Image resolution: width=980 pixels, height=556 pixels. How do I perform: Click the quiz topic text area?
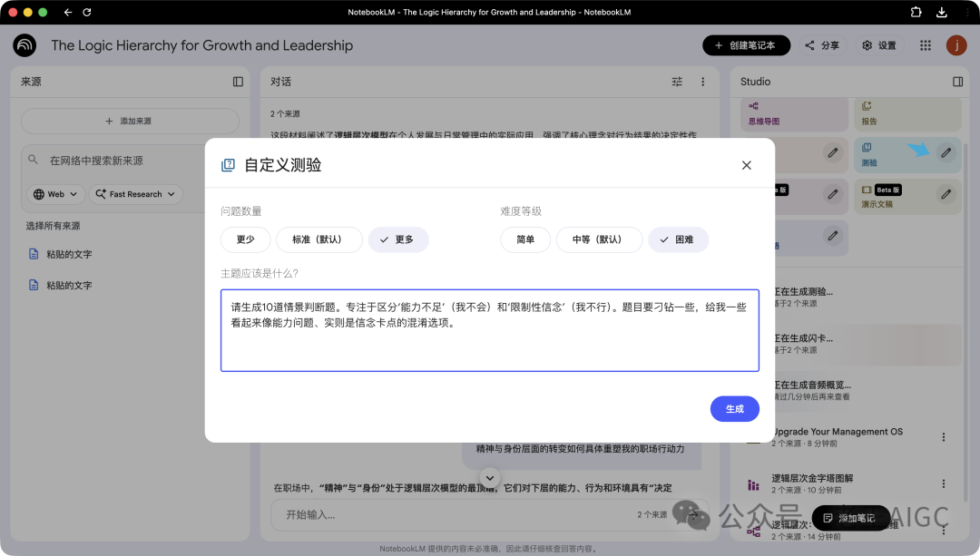pyautogui.click(x=490, y=328)
